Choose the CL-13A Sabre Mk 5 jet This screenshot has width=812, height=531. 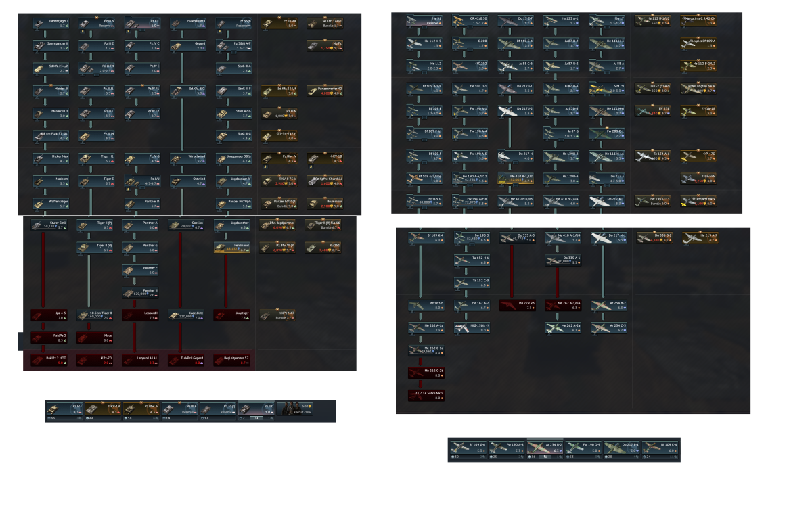coord(427,394)
